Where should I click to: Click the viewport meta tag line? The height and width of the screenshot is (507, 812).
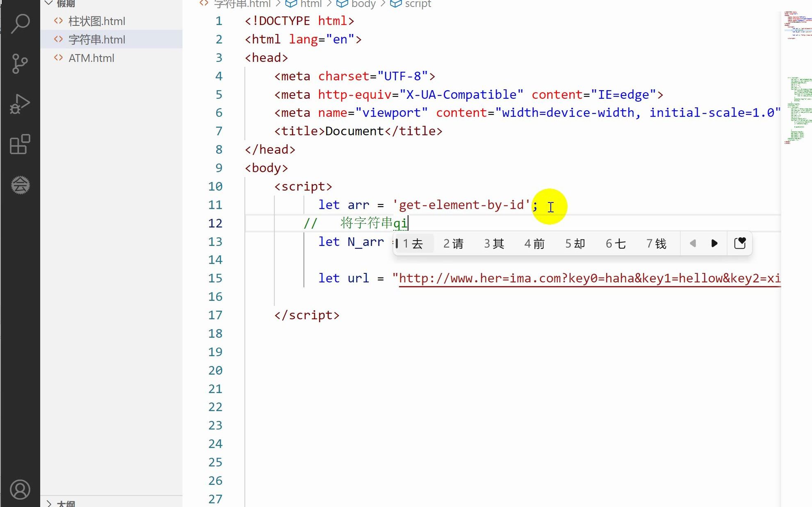(x=527, y=112)
